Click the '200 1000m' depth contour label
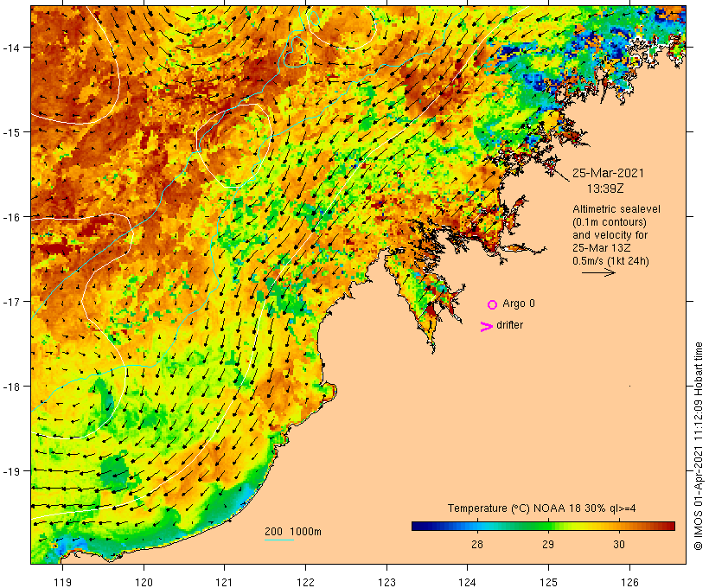 click(293, 532)
